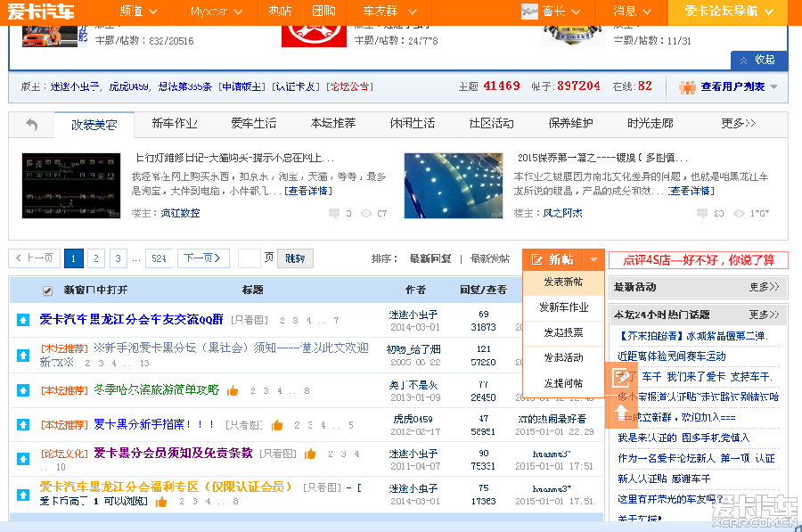802x532 pixels.
Task: Click the eye views icon on 2015保养第一篇 post
Action: (x=739, y=213)
